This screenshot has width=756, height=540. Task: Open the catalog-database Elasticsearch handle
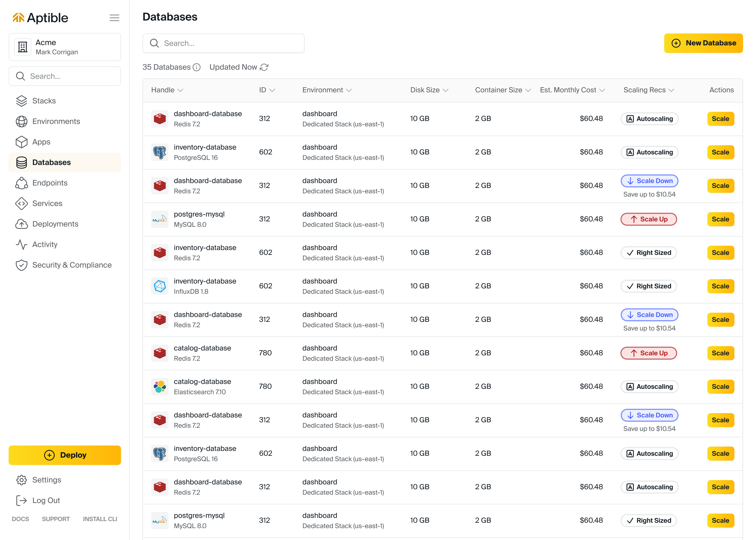pyautogui.click(x=202, y=382)
